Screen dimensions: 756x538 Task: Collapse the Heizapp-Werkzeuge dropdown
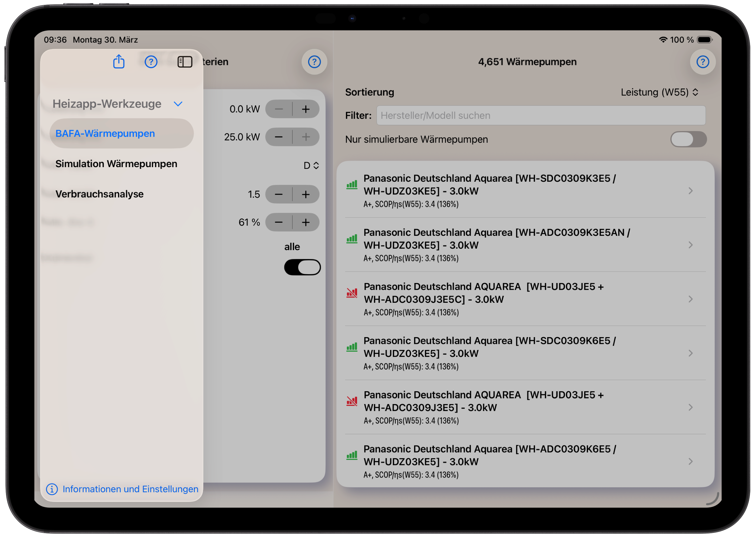[178, 104]
